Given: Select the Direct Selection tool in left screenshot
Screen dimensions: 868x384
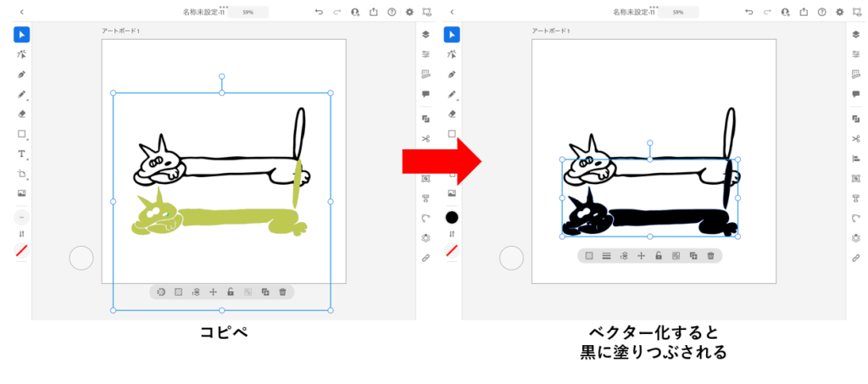Looking at the screenshot, I should [x=21, y=54].
